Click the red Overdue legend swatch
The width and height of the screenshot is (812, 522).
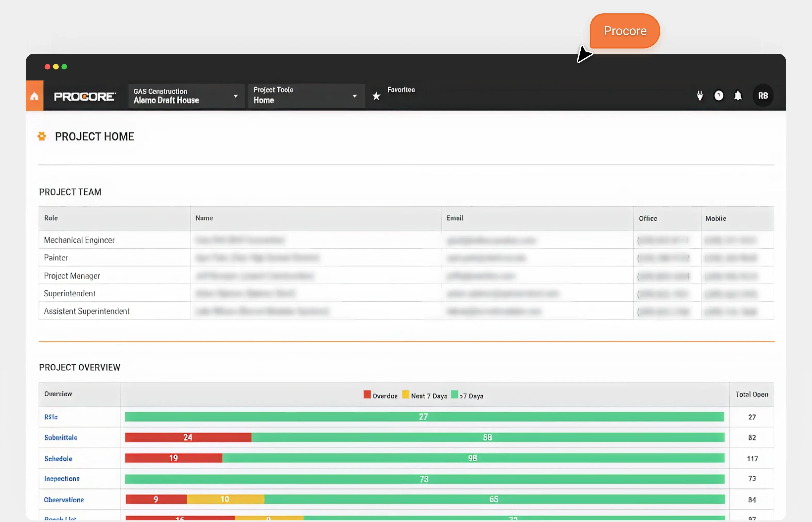tap(367, 395)
